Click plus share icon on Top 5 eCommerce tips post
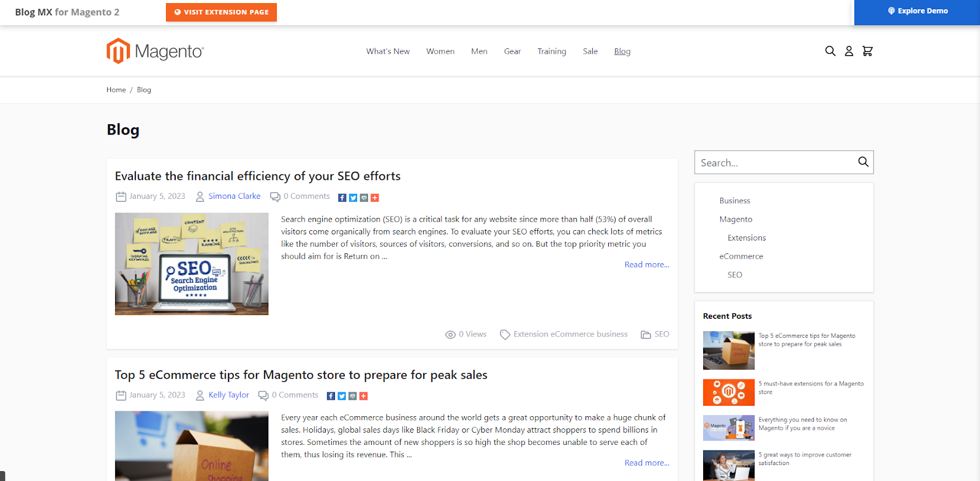 [363, 396]
